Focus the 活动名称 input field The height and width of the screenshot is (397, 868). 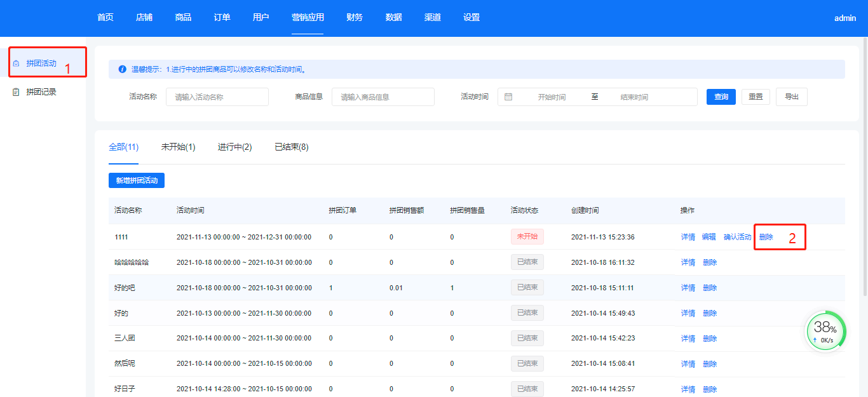click(217, 97)
